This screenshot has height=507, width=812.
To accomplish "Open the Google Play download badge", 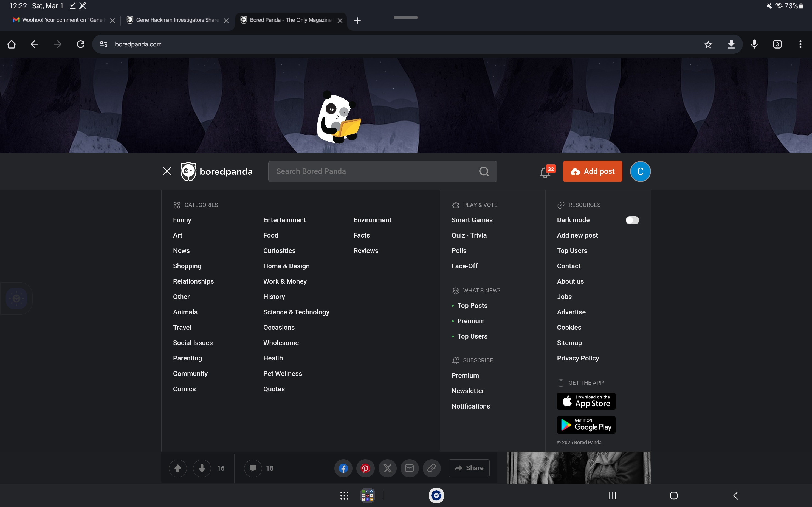I will pos(586,425).
